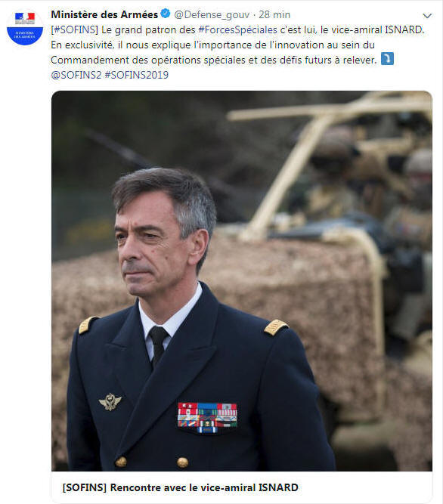
Task: Click the gold wings badge on the jacket
Action: point(110,402)
